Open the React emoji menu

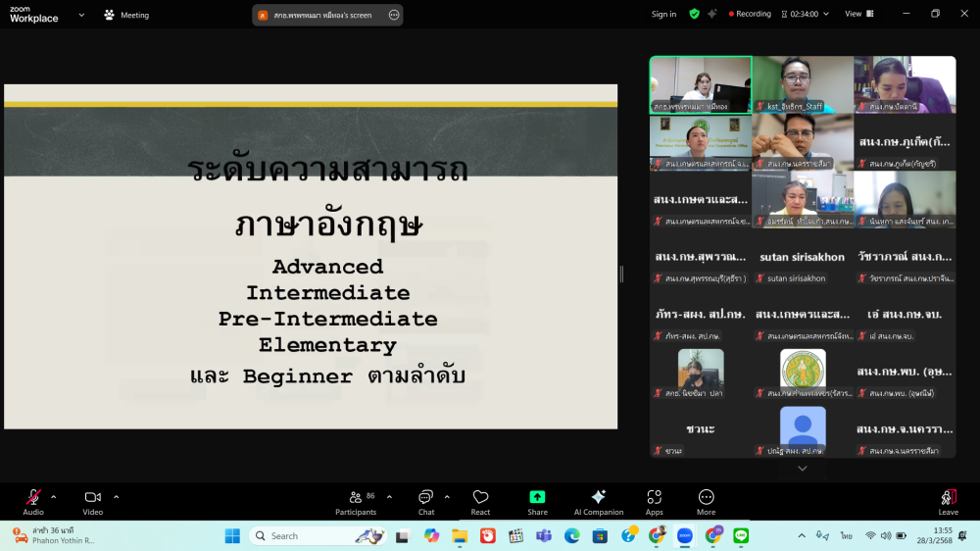pyautogui.click(x=480, y=502)
